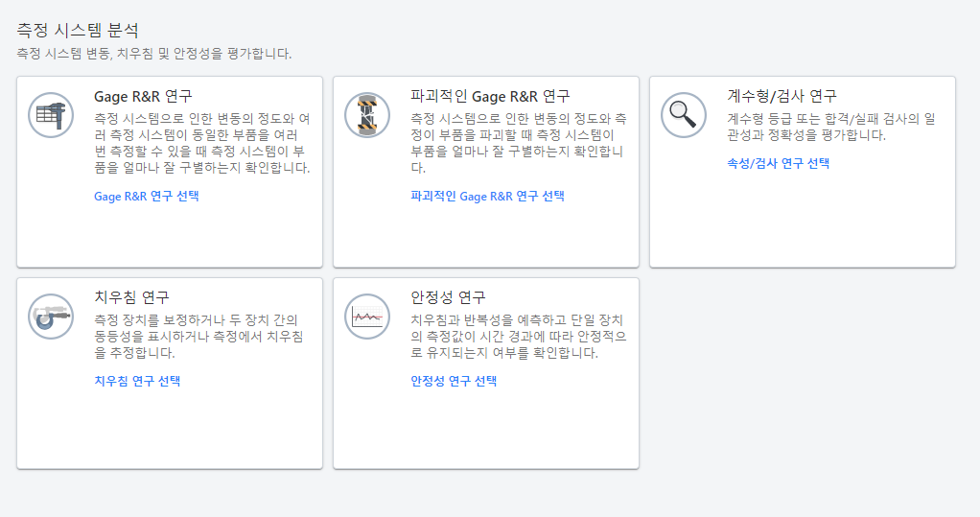Click the 안정성 연구 description paragraph
This screenshot has width=980, height=517.
tap(517, 337)
